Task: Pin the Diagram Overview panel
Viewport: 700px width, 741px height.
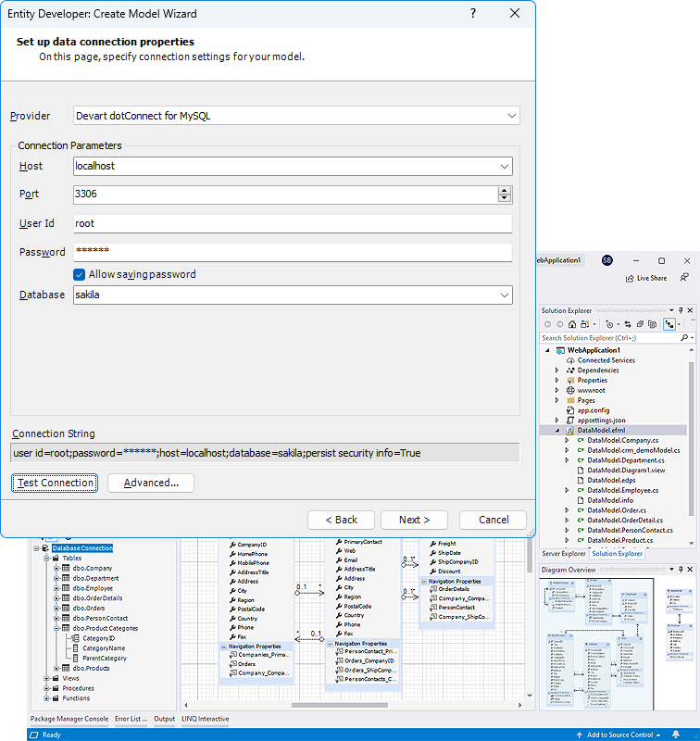Action: pyautogui.click(x=681, y=570)
